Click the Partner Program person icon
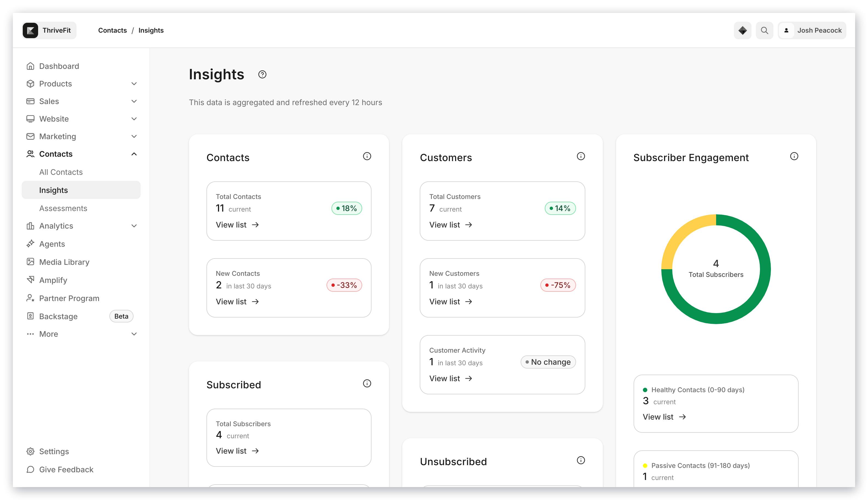Viewport: 868px width, 500px height. click(x=30, y=298)
